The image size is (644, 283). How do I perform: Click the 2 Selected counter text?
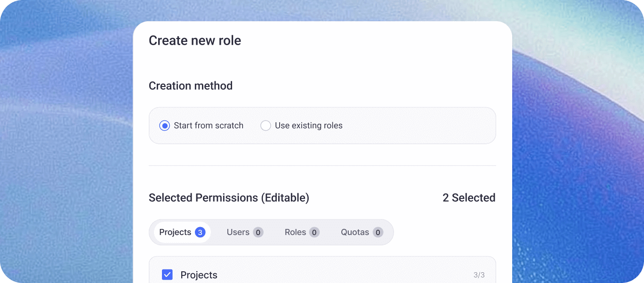469,198
